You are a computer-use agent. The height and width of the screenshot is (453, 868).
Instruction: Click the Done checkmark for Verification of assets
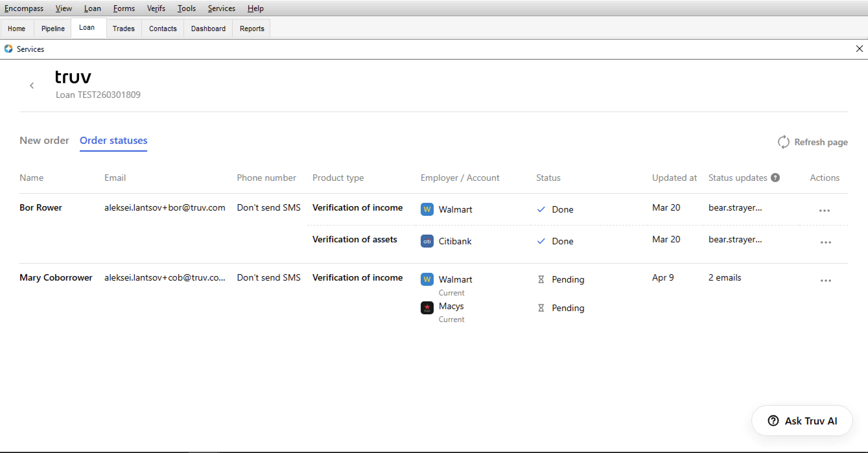point(541,241)
